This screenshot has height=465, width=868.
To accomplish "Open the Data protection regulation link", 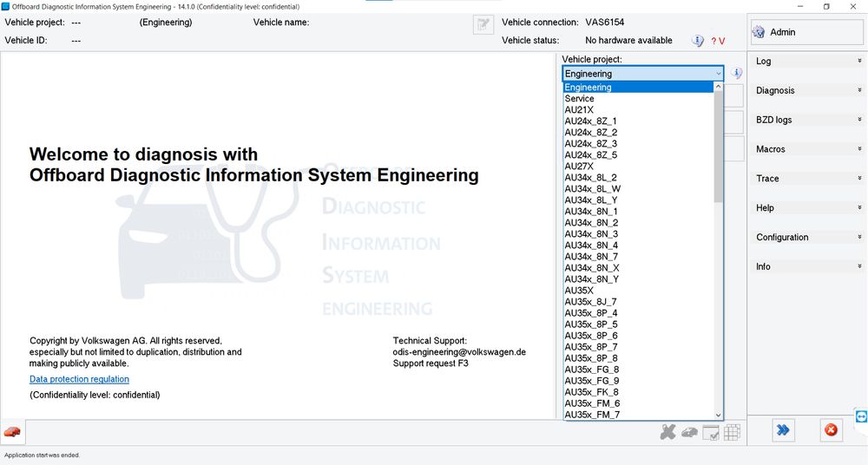I will pyautogui.click(x=79, y=379).
